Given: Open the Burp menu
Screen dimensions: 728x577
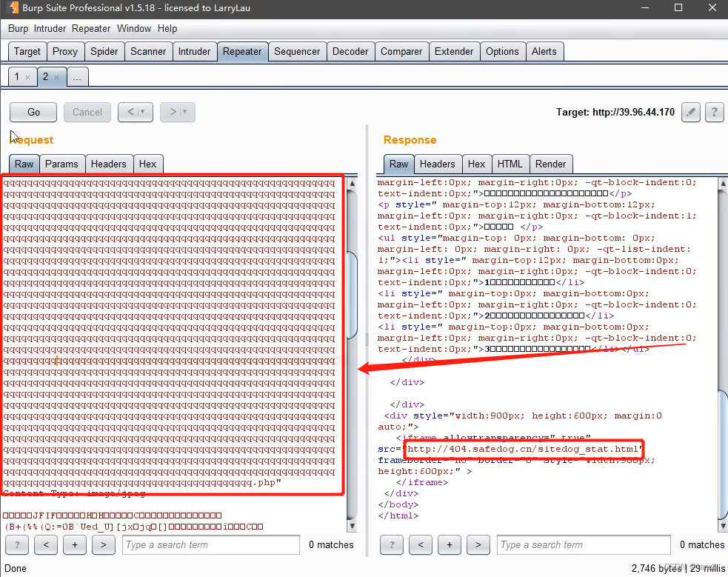Looking at the screenshot, I should (18, 28).
